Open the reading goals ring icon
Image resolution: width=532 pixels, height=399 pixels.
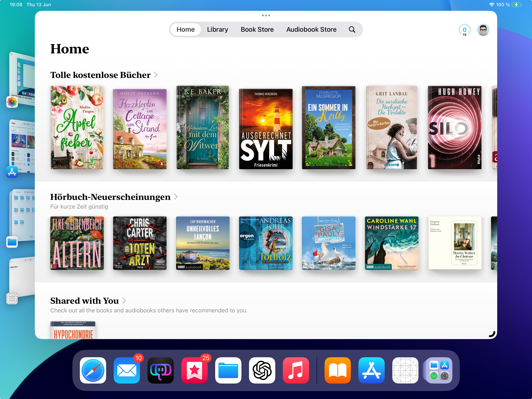(464, 30)
